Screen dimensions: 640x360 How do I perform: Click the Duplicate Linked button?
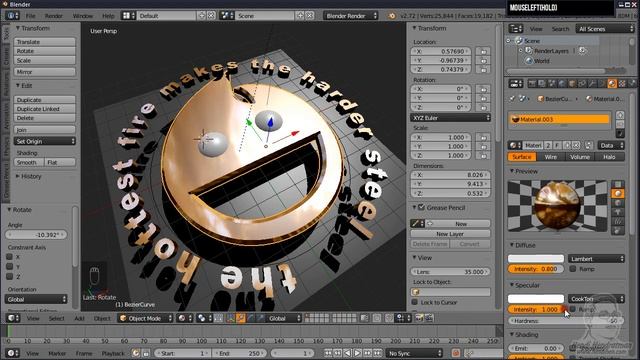(x=45, y=109)
